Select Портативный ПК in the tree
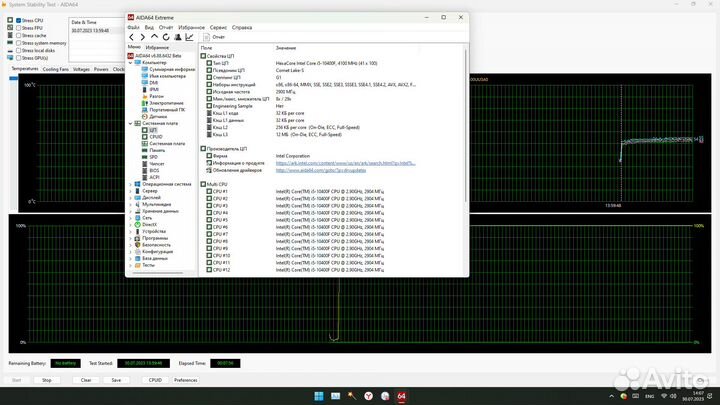This screenshot has width=720, height=405. coord(163,110)
